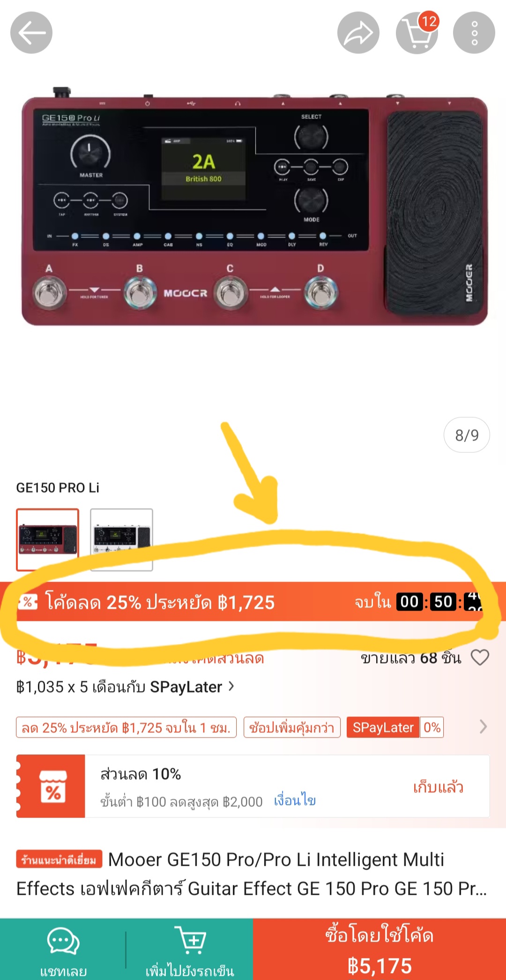Open the share icon
Screen dimensions: 506x980
click(358, 33)
